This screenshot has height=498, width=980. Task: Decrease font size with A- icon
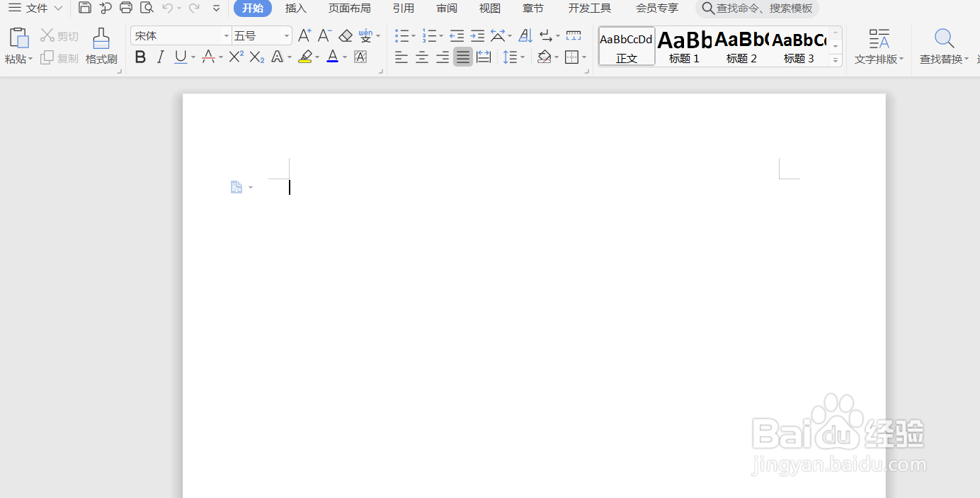tap(324, 35)
